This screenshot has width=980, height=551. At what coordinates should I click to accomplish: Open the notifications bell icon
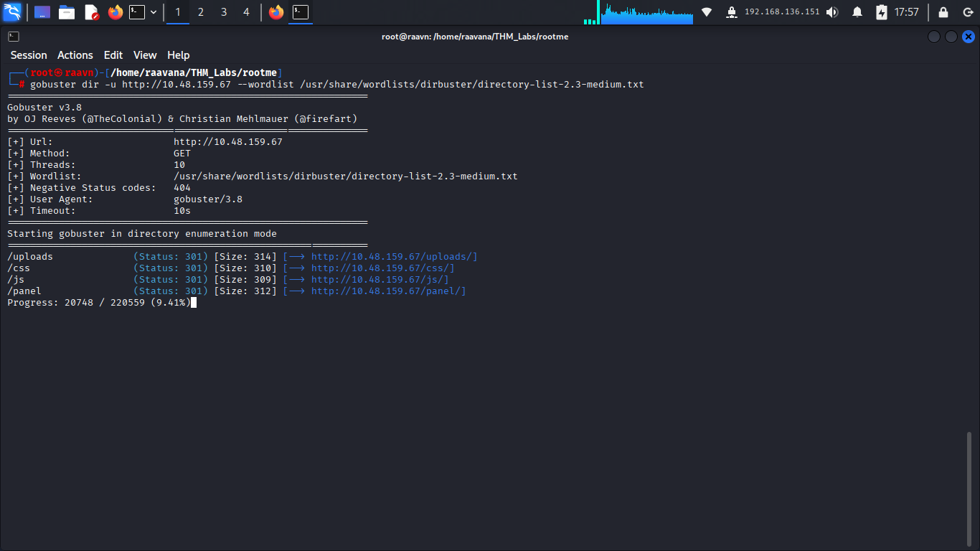[x=857, y=12]
